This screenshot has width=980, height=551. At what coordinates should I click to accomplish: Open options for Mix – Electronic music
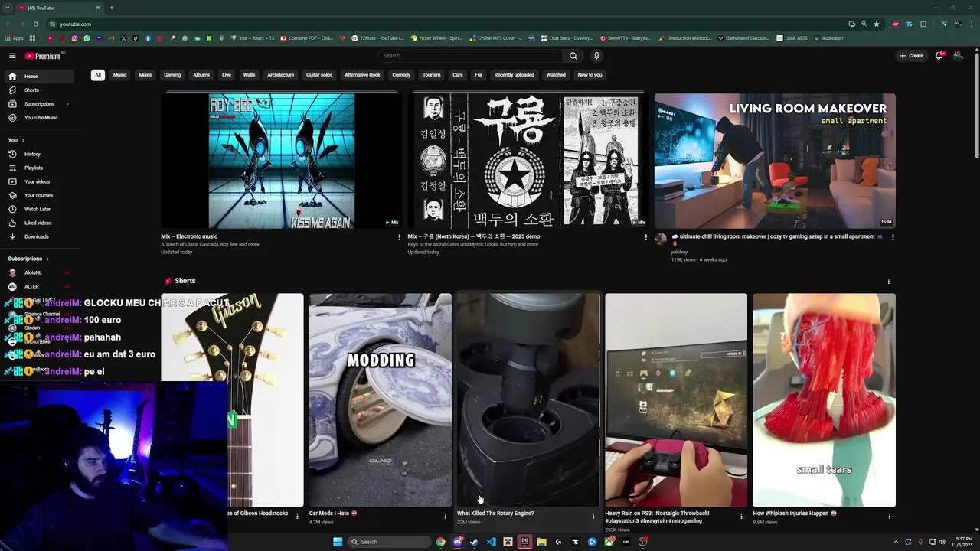point(399,237)
